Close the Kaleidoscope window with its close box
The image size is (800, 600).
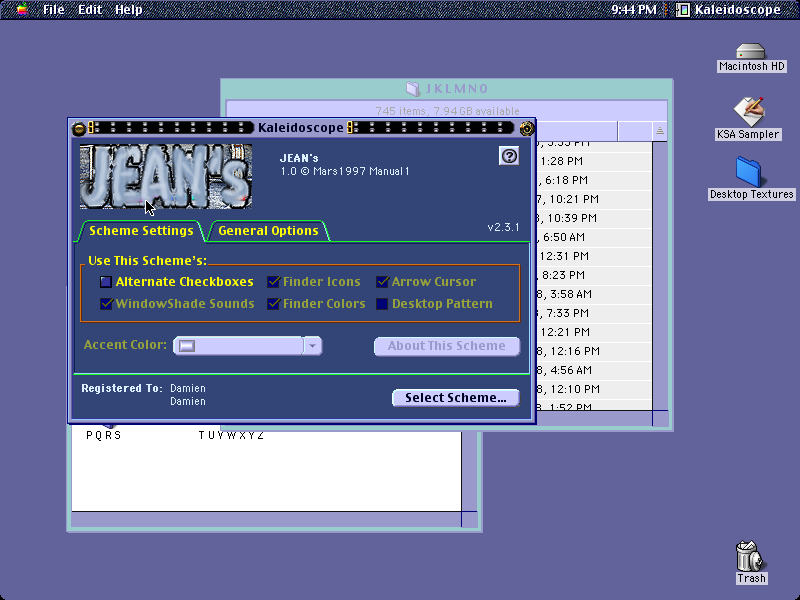pyautogui.click(x=79, y=128)
